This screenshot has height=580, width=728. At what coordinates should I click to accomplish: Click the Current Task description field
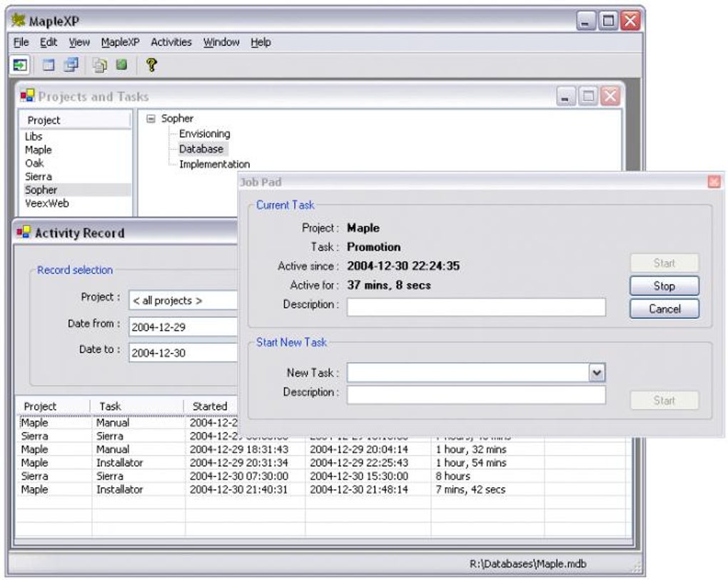(476, 307)
